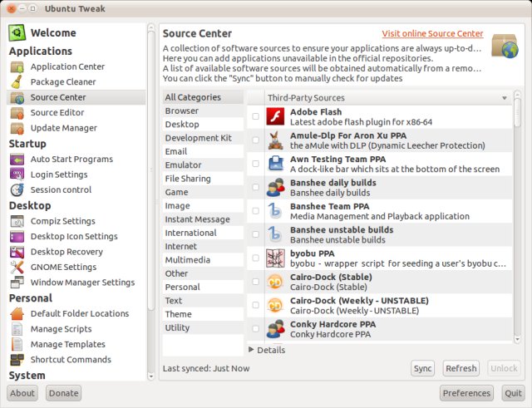Viewport: 532px width, 408px height.
Task: Click the About button
Action: pyautogui.click(x=22, y=393)
